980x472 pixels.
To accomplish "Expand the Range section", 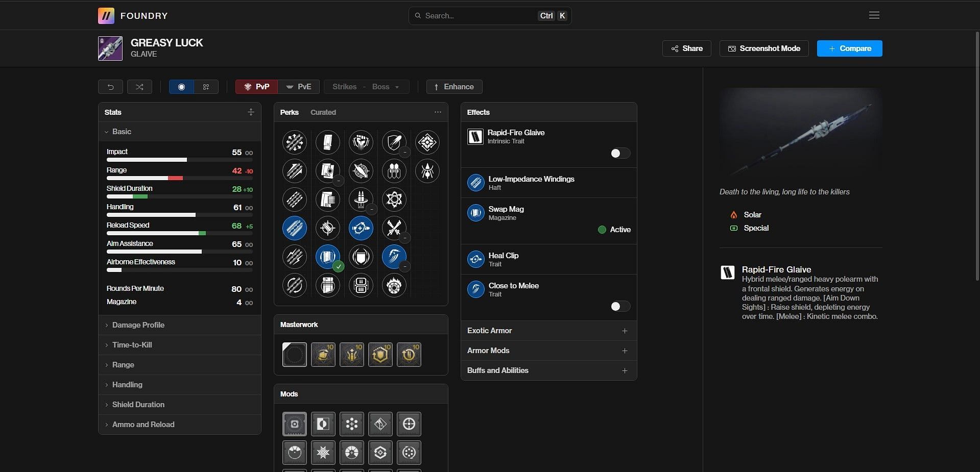I will click(x=180, y=365).
